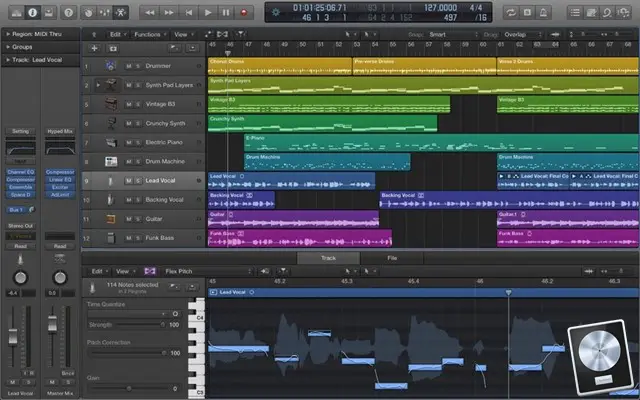
Task: Click the Drummer track icon
Action: [109, 66]
